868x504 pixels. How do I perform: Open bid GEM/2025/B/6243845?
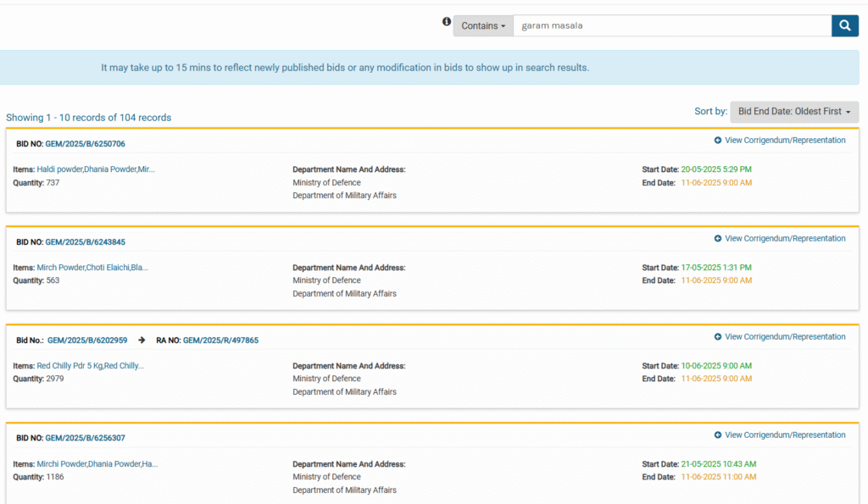[x=86, y=242]
